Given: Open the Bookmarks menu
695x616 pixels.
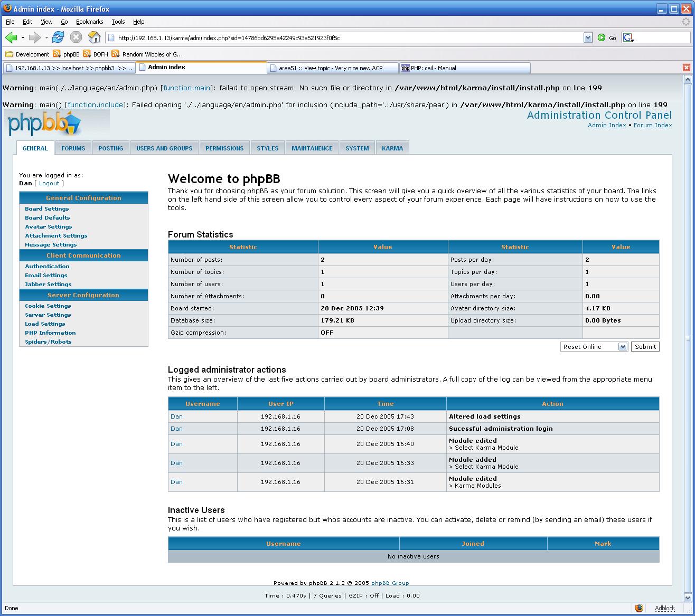Looking at the screenshot, I should click(x=89, y=22).
